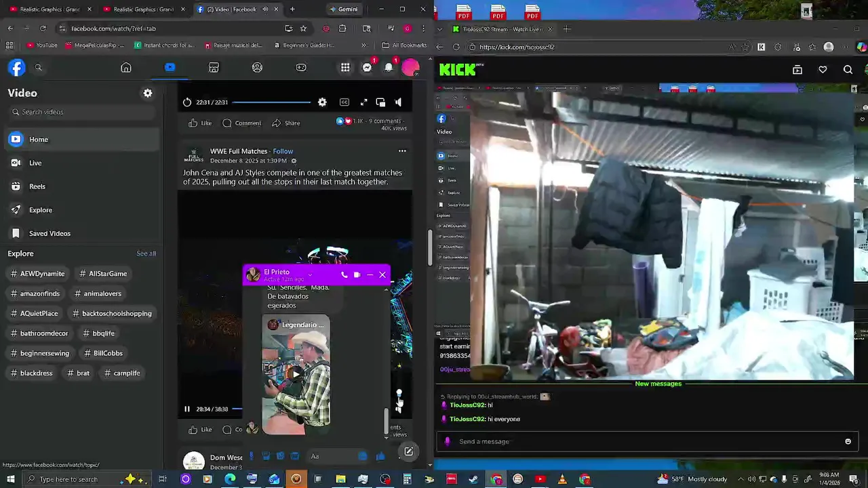Click See all in Explore section

pos(146,253)
